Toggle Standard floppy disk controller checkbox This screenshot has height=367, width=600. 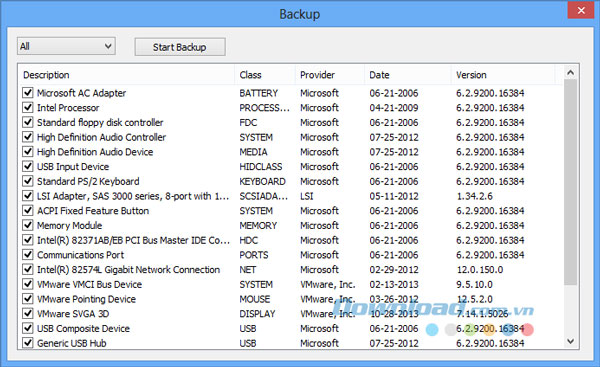[x=28, y=122]
